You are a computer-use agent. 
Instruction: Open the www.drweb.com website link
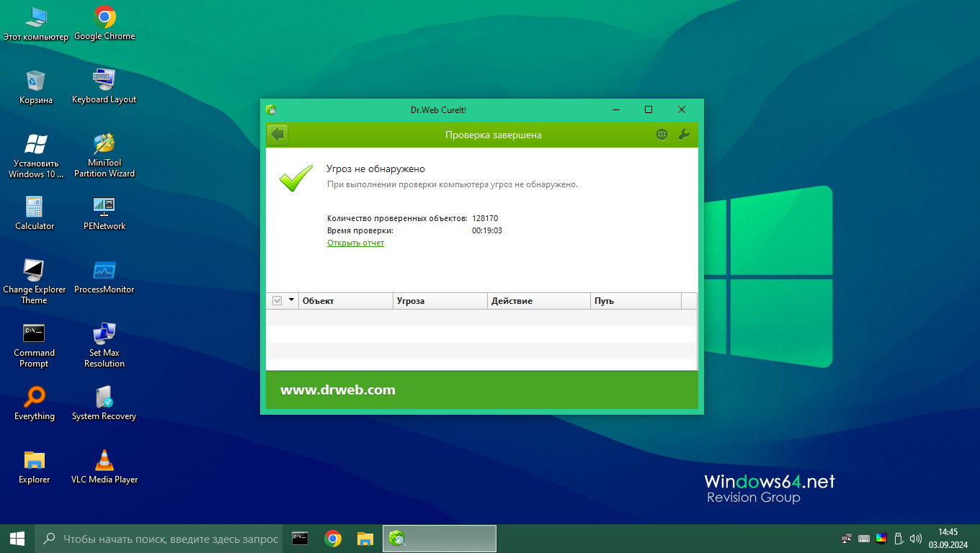pyautogui.click(x=337, y=390)
